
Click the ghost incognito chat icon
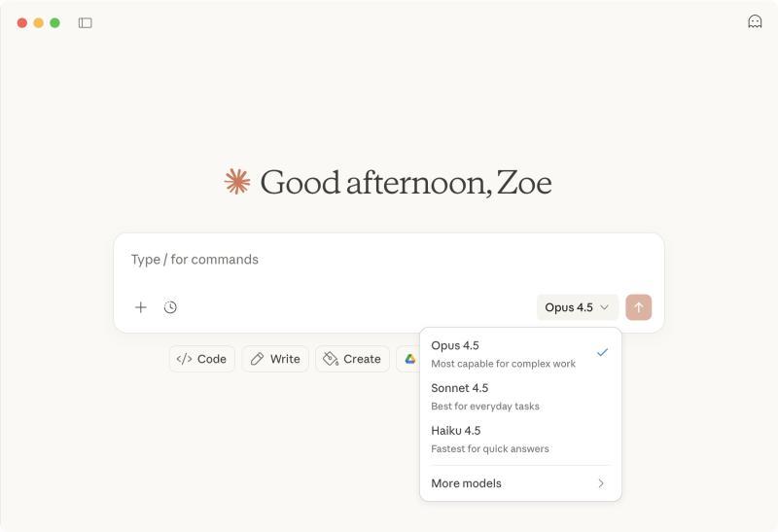755,21
